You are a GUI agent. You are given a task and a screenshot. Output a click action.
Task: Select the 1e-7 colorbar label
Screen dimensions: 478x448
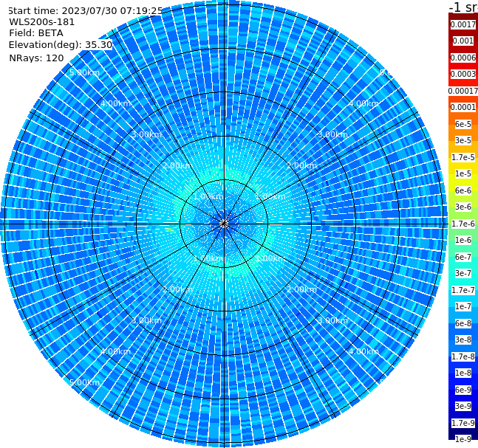point(463,306)
